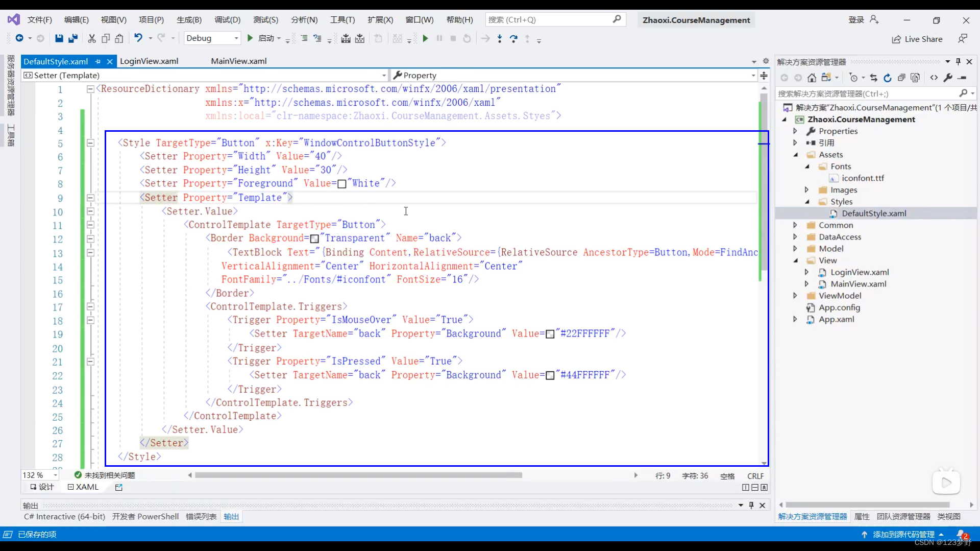Toggle Preview Selected Items code icon
The image size is (980, 551).
(x=934, y=78)
